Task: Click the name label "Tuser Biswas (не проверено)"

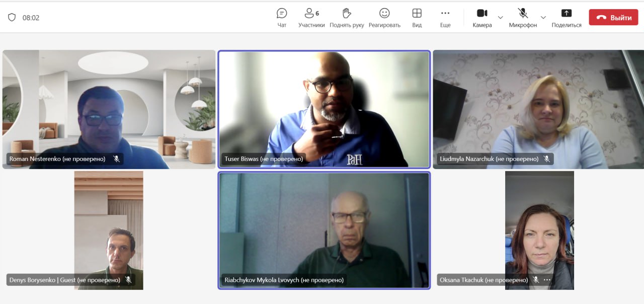Action: coord(264,159)
